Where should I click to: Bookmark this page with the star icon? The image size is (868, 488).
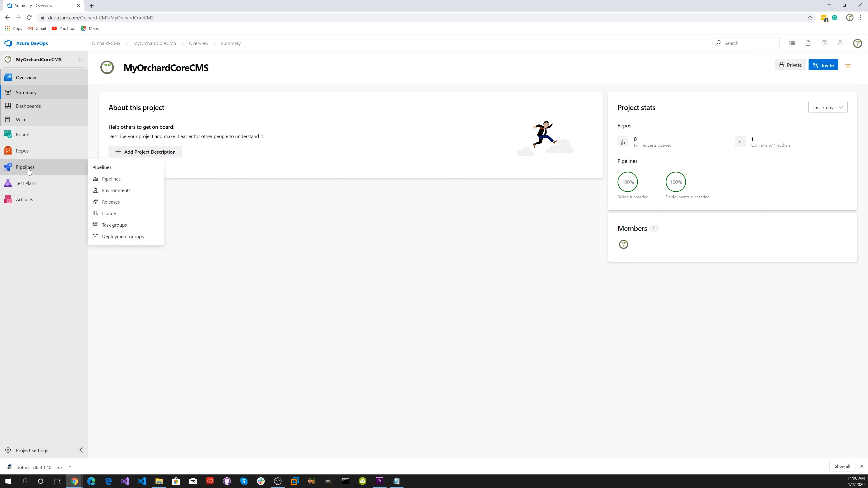[810, 18]
